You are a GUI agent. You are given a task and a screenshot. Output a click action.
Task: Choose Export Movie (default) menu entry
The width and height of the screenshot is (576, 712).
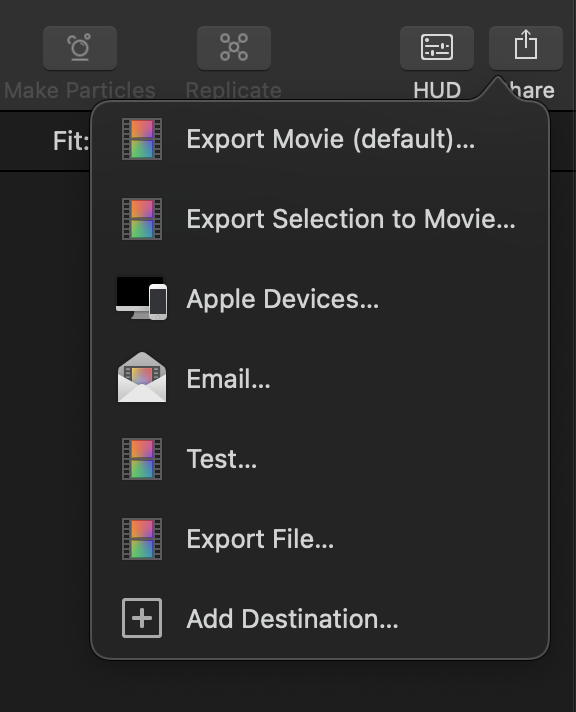pos(320,139)
